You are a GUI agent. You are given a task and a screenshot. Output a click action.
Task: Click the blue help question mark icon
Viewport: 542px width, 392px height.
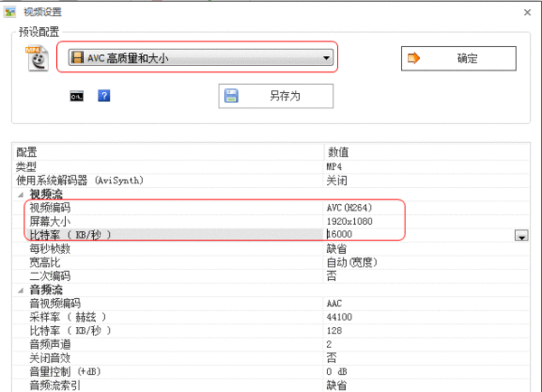click(x=104, y=96)
